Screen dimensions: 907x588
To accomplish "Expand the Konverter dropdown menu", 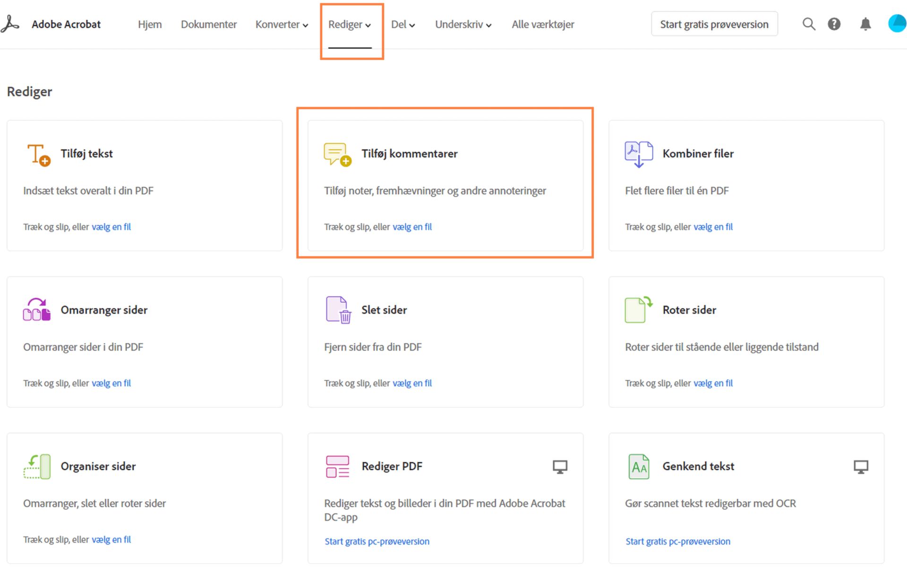I will tap(282, 25).
